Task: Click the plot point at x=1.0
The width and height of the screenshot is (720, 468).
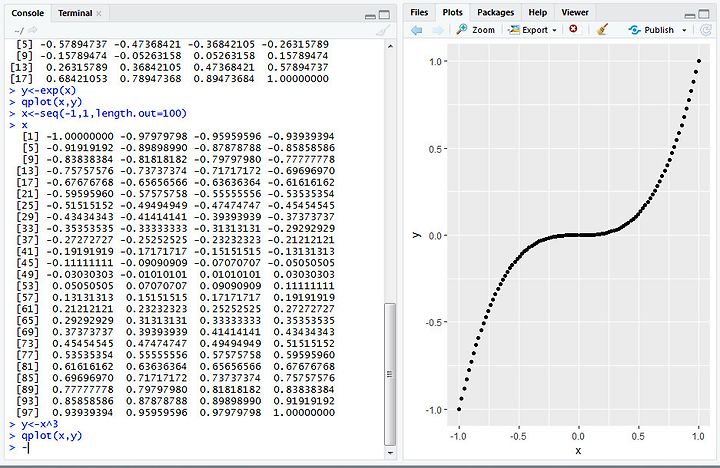Action: pos(698,61)
